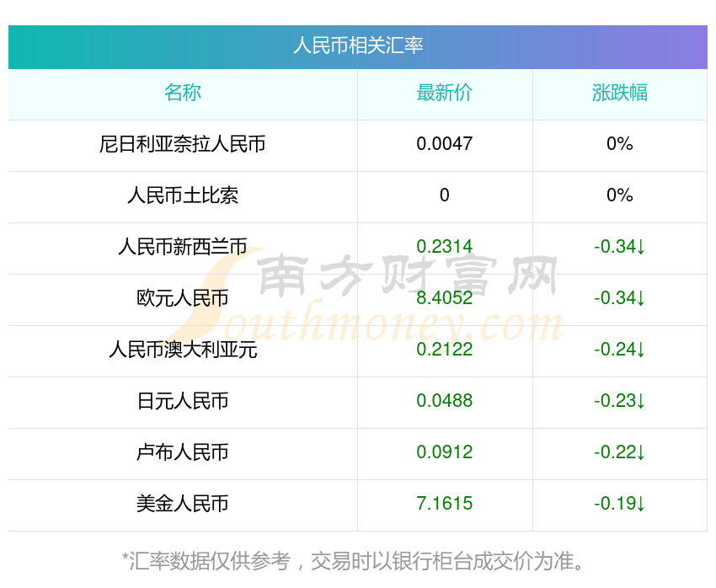716x588 pixels.
Task: Click price 0.2314
Action: [444, 247]
